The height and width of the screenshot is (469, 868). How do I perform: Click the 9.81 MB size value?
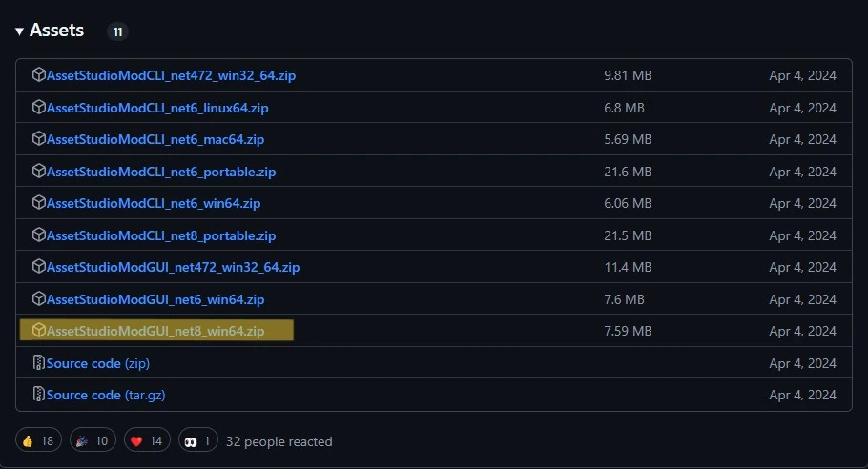tap(628, 75)
